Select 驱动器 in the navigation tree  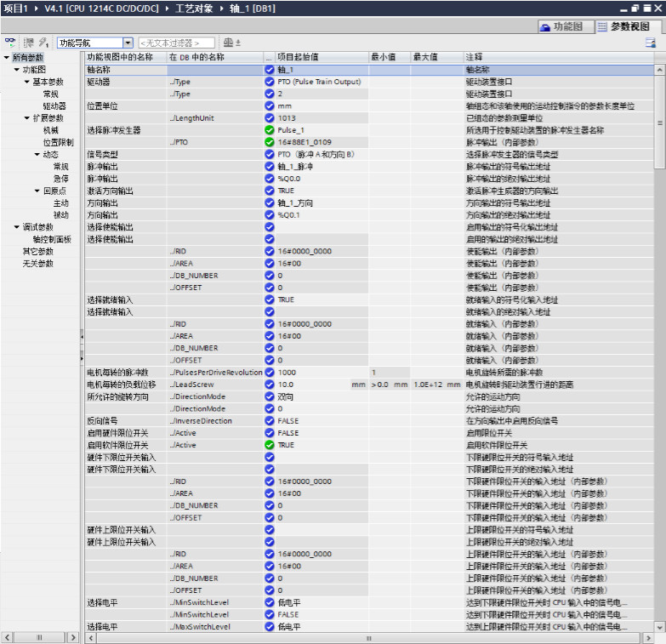54,105
